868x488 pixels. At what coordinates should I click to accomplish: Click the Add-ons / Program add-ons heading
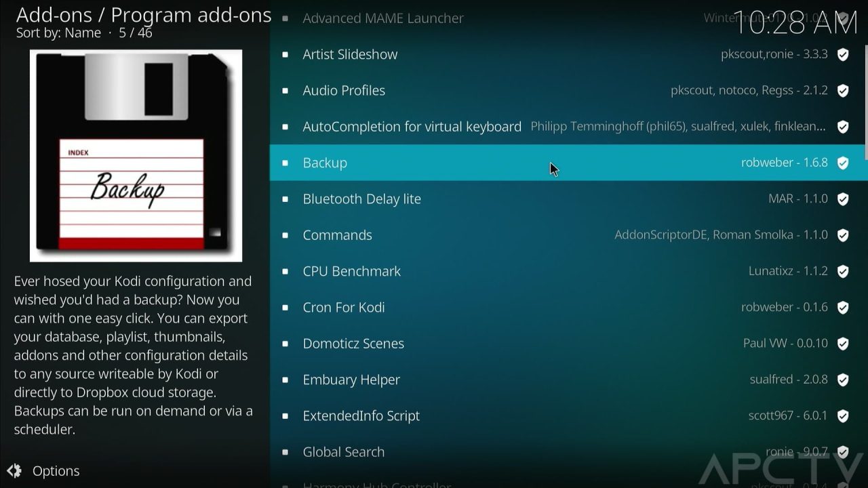pyautogui.click(x=144, y=14)
